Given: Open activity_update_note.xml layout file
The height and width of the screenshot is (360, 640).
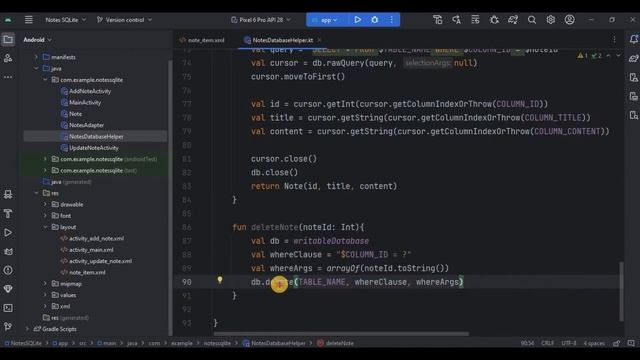Looking at the screenshot, I should point(100,261).
